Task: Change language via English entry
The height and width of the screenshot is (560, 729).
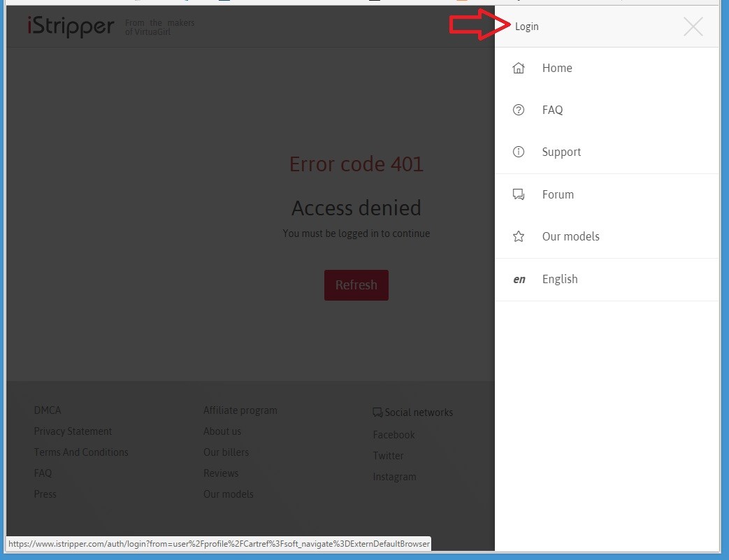Action: coord(560,279)
